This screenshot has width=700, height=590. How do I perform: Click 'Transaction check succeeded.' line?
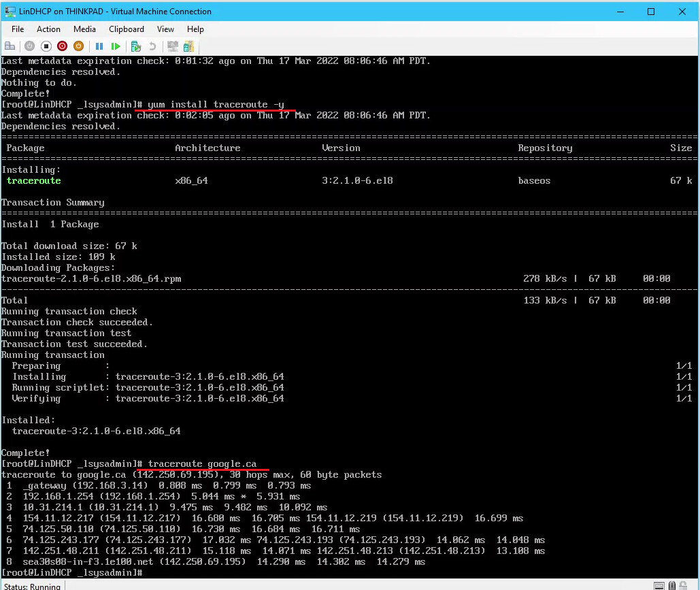coord(77,322)
